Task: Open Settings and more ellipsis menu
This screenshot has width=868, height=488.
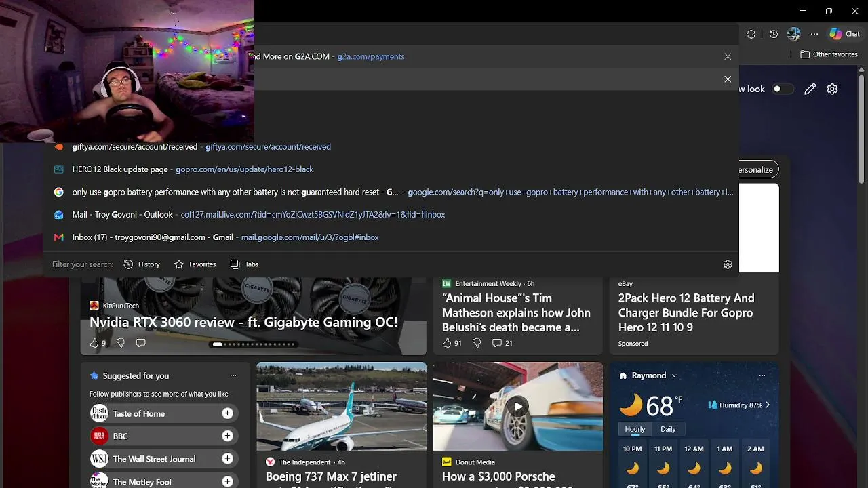Action: tap(814, 34)
